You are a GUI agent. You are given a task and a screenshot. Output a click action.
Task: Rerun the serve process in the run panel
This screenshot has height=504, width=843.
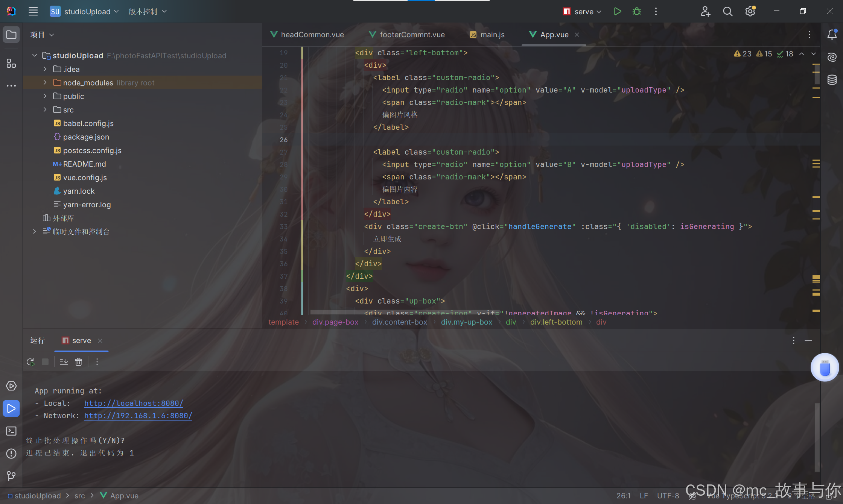pos(30,362)
